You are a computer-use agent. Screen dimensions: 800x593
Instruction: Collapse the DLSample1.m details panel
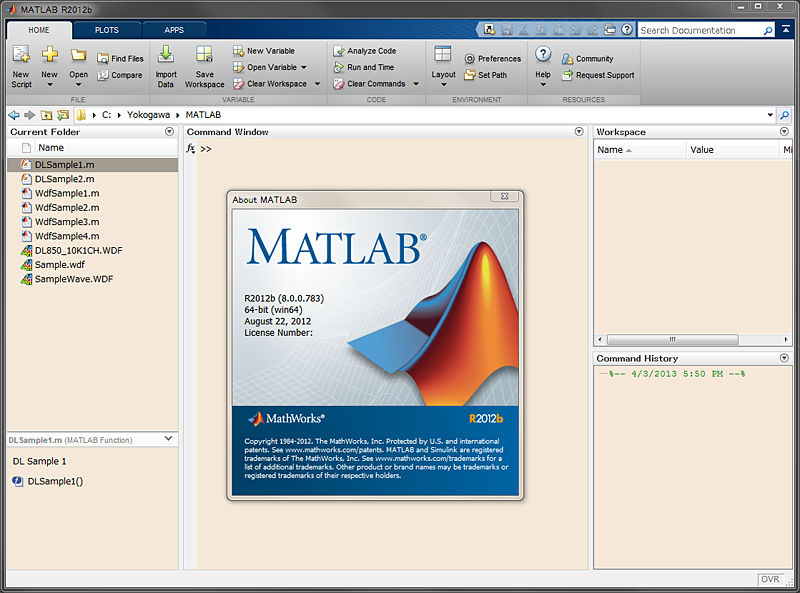coord(168,438)
